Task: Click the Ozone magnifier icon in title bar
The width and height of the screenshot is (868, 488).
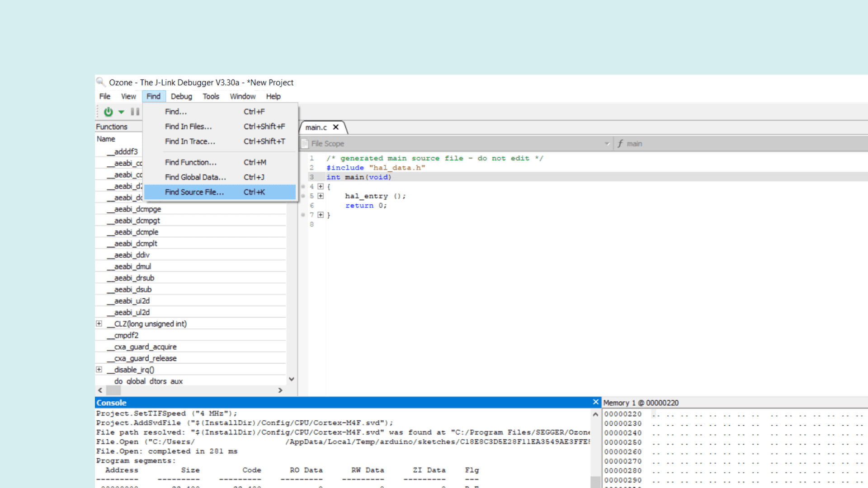Action: pyautogui.click(x=100, y=82)
